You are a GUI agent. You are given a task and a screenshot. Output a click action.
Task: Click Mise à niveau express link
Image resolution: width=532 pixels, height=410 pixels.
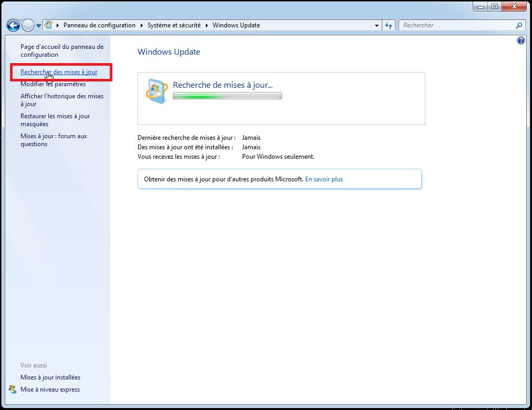click(x=50, y=389)
